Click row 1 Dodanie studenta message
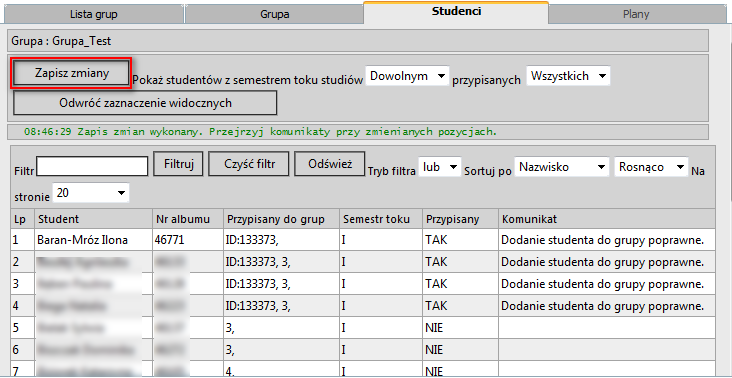This screenshot has width=732, height=378. coord(602,240)
